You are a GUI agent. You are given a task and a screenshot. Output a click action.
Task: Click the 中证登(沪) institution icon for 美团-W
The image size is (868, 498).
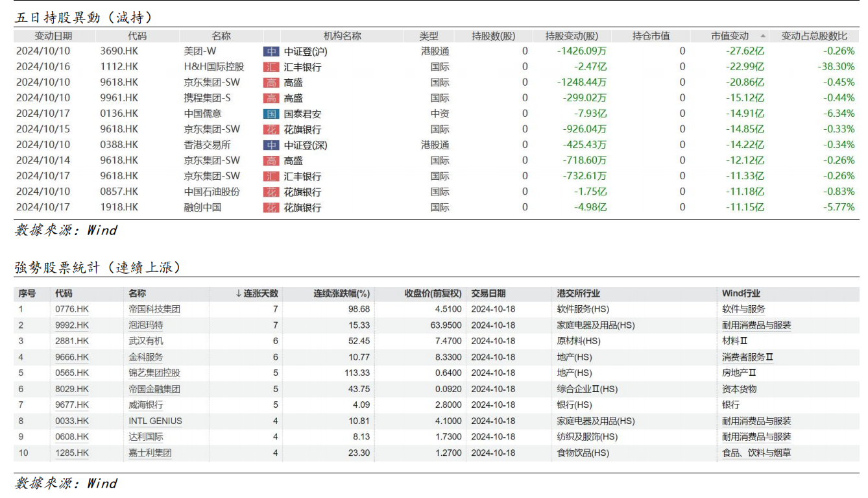(x=271, y=51)
